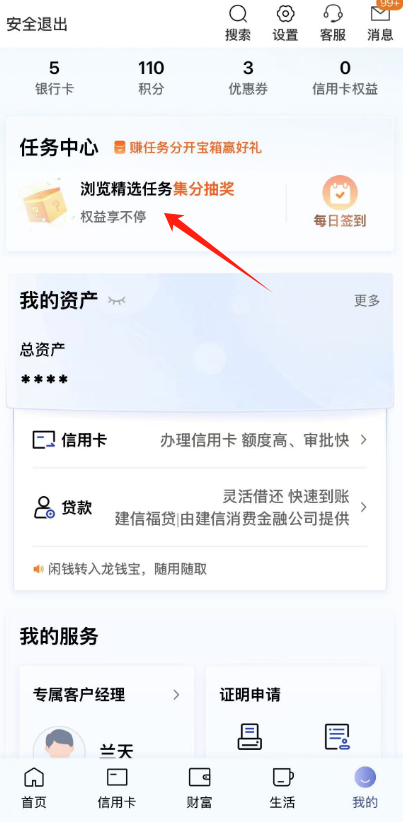Switch to the 财富 tab
This screenshot has width=403, height=822.
click(x=199, y=788)
